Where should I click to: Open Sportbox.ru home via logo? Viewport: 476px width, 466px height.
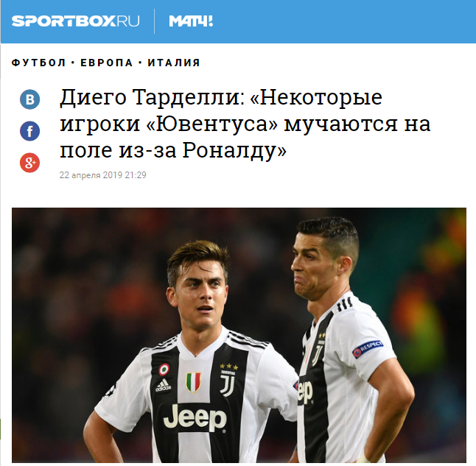(75, 21)
